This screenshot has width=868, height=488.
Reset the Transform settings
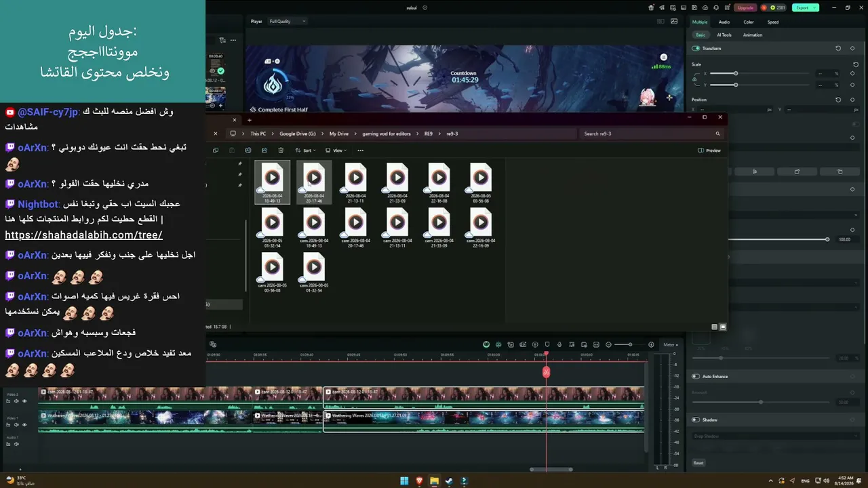[x=838, y=49]
